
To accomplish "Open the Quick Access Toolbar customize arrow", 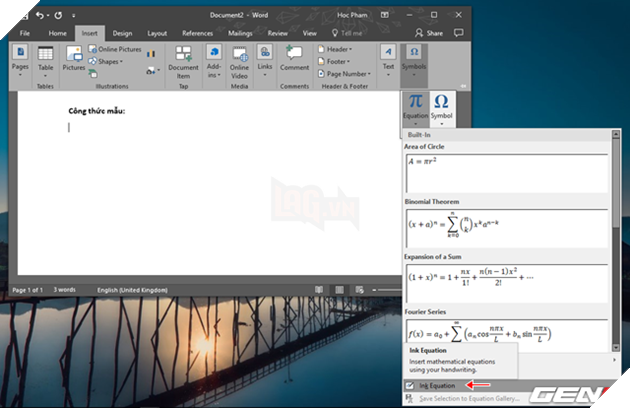I will click(x=74, y=16).
